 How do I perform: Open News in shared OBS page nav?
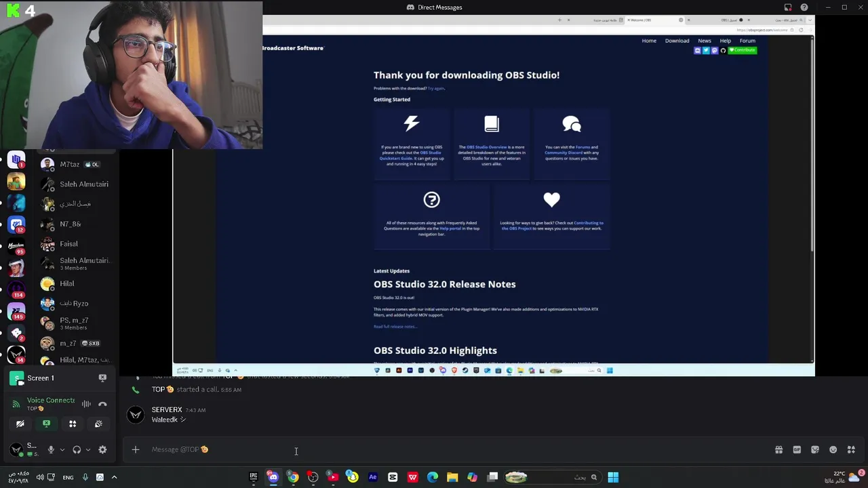705,41
